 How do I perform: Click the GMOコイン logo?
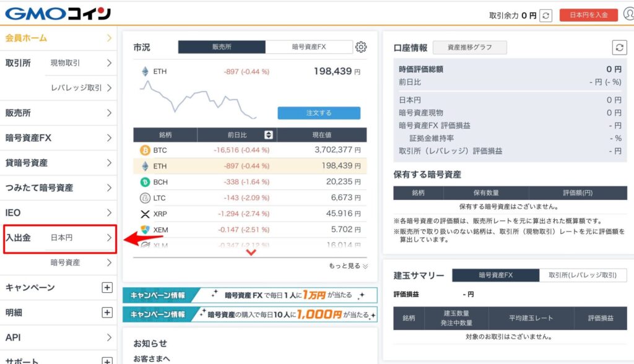point(58,14)
